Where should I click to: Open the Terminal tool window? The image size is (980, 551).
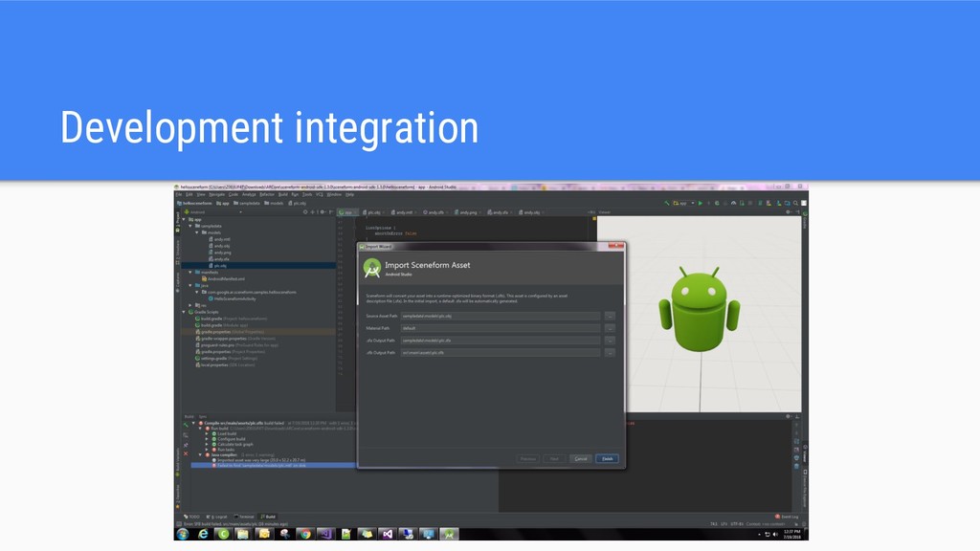pos(244,517)
